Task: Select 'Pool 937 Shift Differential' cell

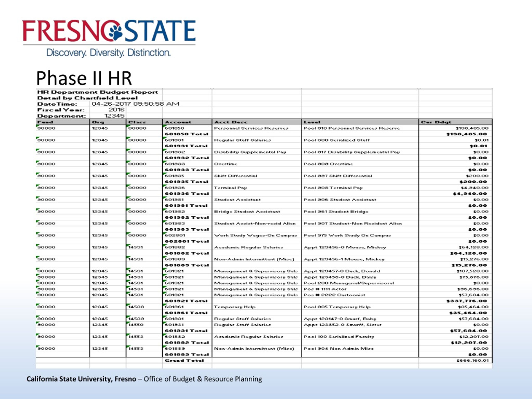Action: (x=360, y=176)
